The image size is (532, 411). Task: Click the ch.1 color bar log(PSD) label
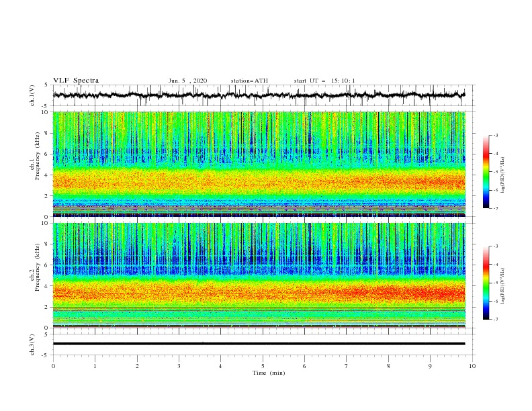tap(503, 175)
